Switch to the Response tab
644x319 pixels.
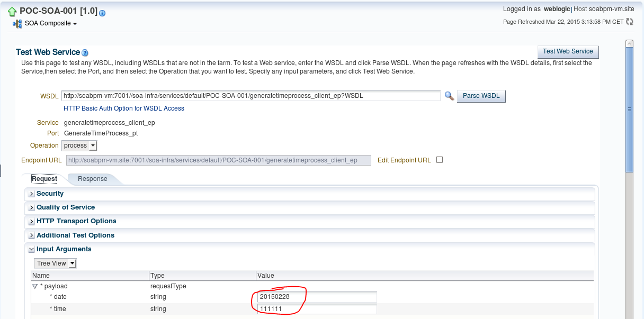point(93,179)
